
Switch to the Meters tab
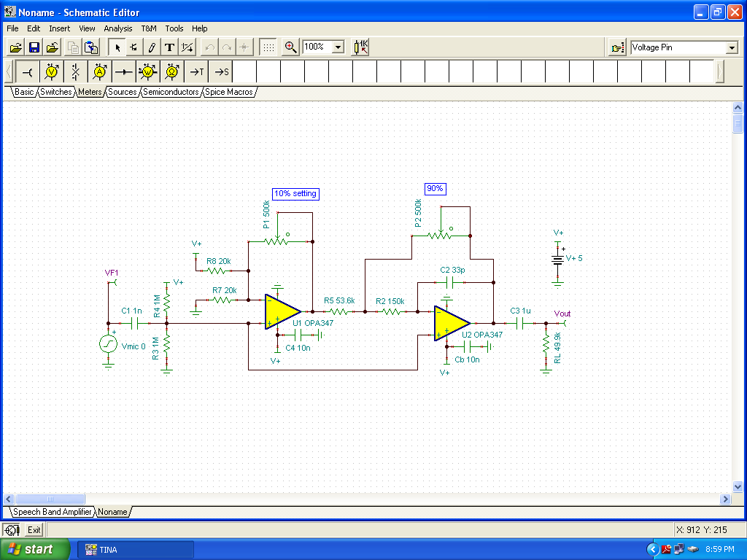90,92
